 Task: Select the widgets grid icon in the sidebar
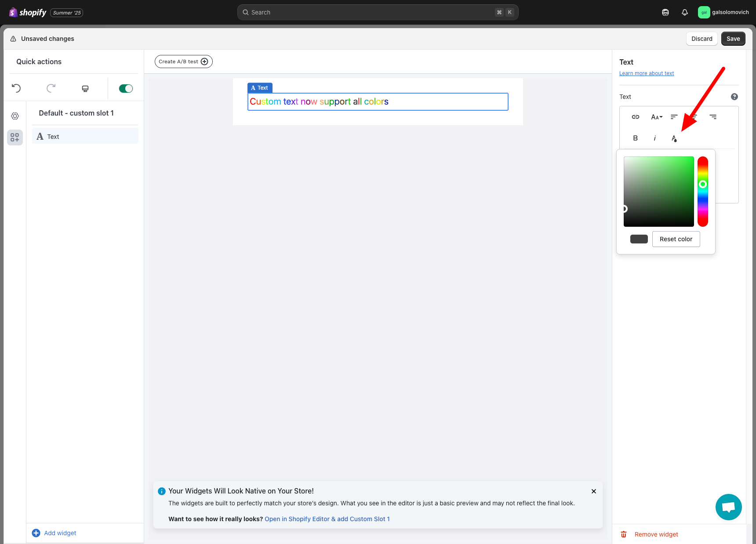[15, 138]
